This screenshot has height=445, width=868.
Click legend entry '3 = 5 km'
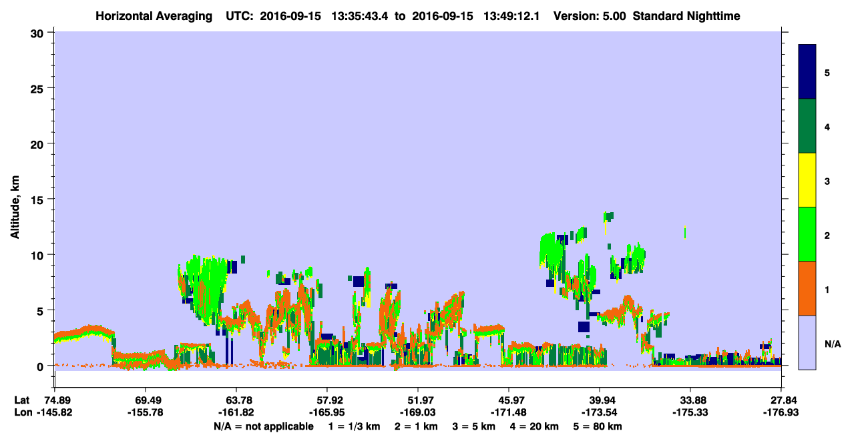tap(475, 426)
